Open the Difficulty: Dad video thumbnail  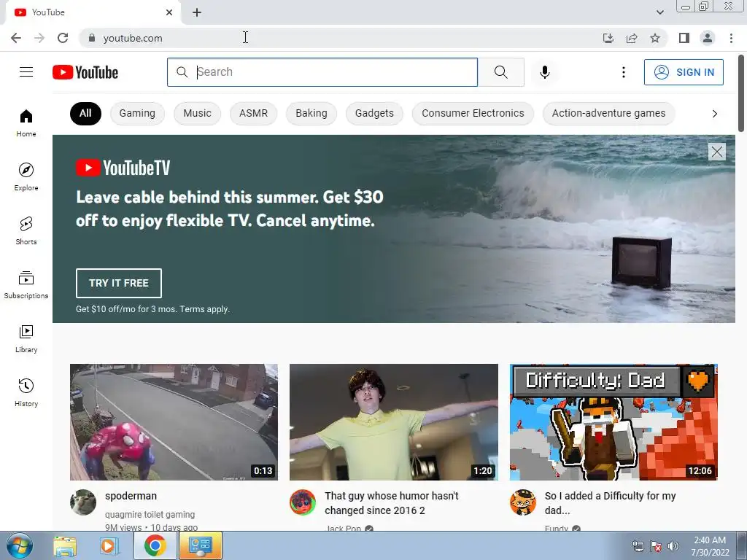pyautogui.click(x=614, y=422)
